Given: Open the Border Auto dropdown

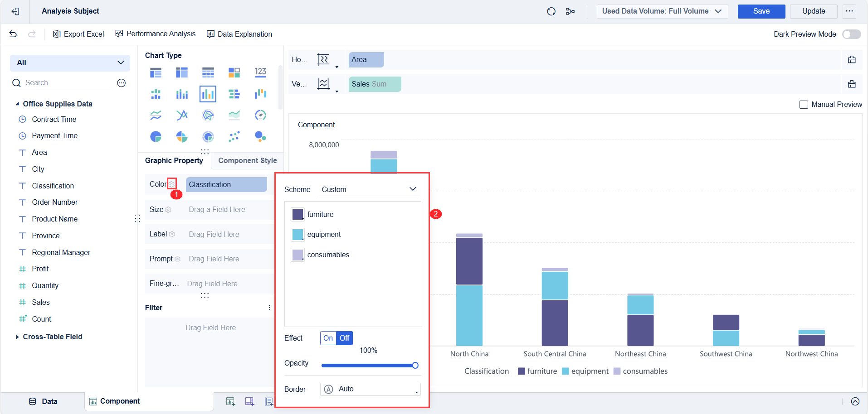Looking at the screenshot, I should [x=371, y=389].
